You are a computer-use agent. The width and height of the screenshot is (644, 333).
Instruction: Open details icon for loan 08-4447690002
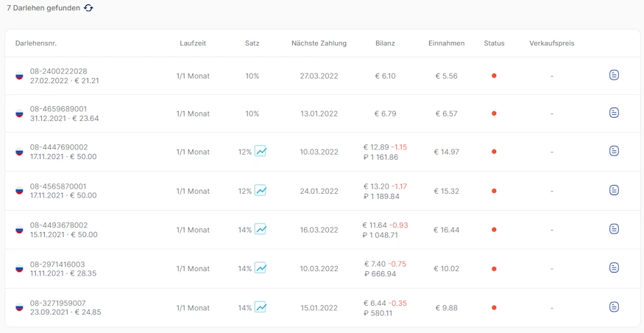point(614,151)
